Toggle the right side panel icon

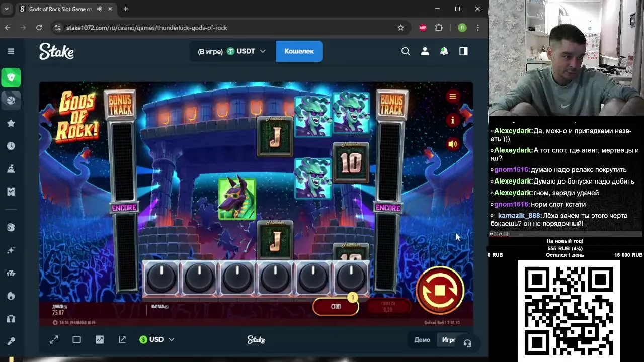tap(463, 51)
